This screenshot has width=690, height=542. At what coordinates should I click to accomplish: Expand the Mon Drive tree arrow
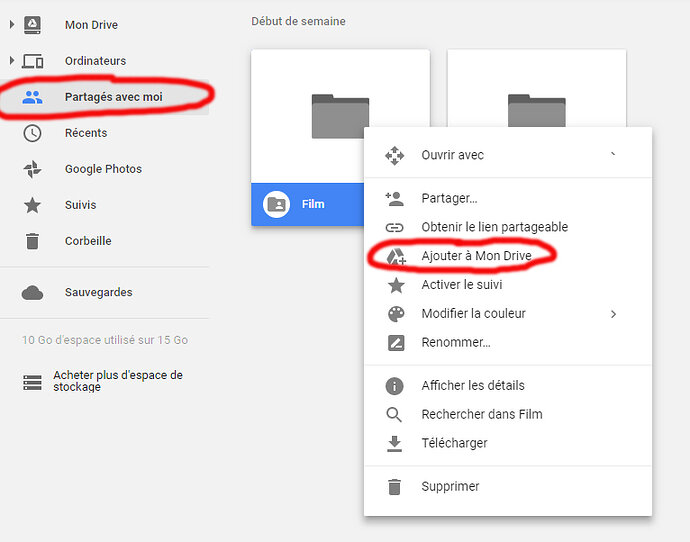12,25
